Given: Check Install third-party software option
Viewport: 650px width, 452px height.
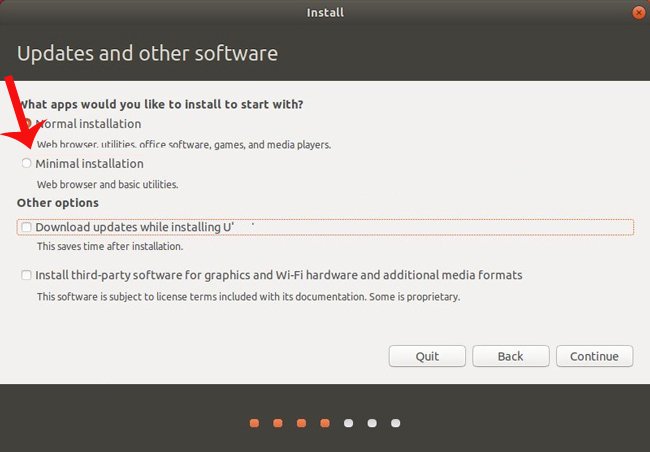Looking at the screenshot, I should click(x=27, y=275).
